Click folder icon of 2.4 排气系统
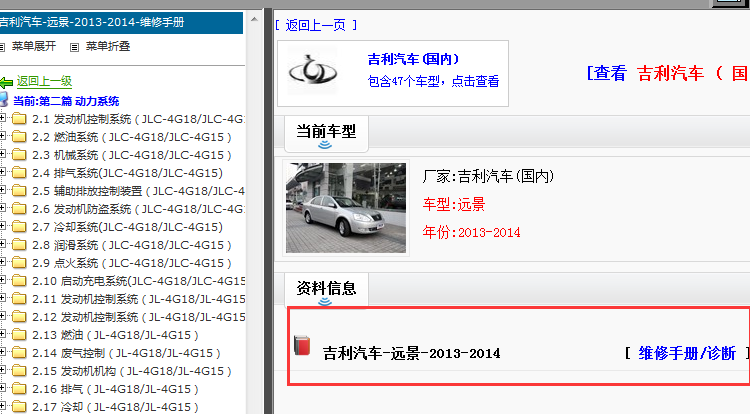Screen dimensions: 750x414 tap(19, 173)
